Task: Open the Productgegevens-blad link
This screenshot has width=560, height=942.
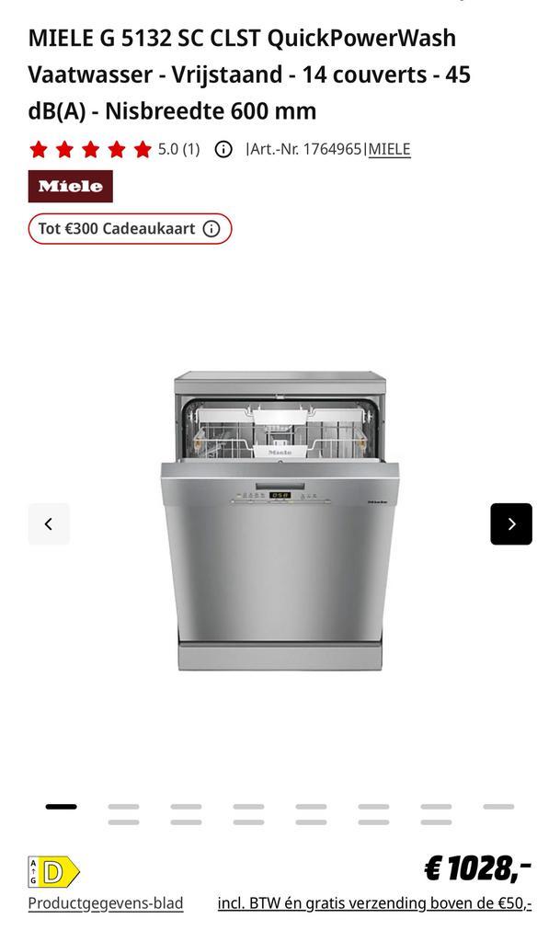Action: click(x=106, y=903)
